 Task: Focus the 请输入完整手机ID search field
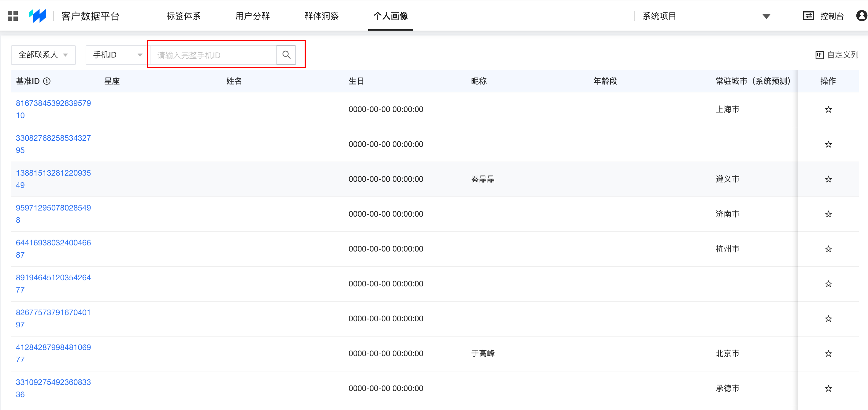point(213,55)
